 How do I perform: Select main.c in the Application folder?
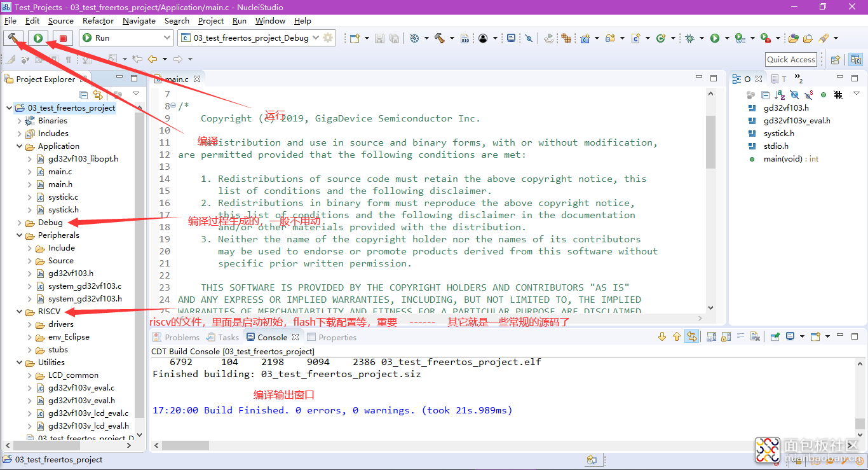[60, 172]
